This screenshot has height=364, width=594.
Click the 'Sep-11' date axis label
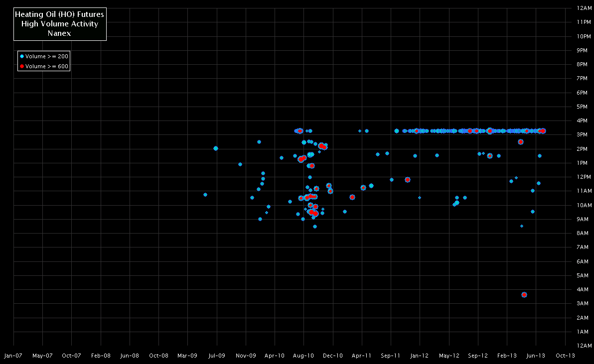click(x=391, y=356)
